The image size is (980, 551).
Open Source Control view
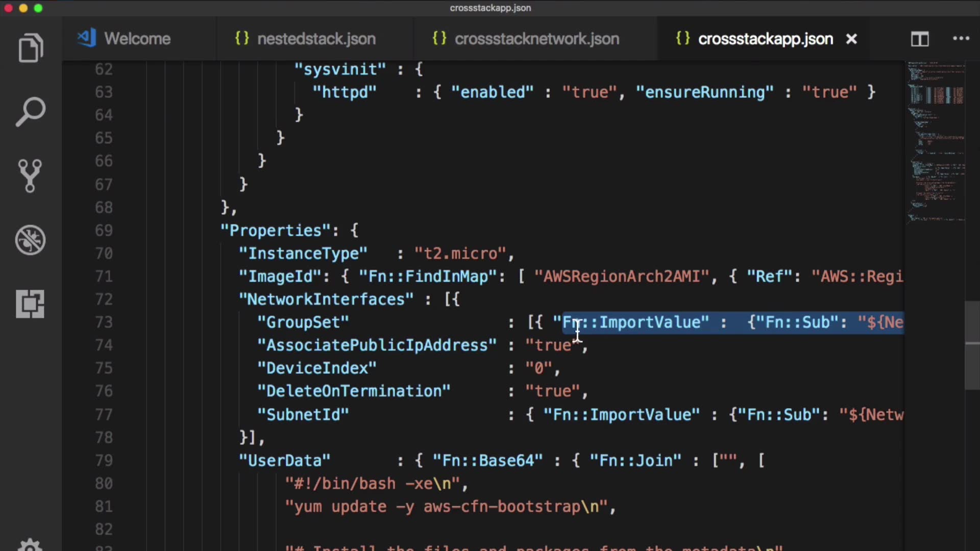coord(30,176)
